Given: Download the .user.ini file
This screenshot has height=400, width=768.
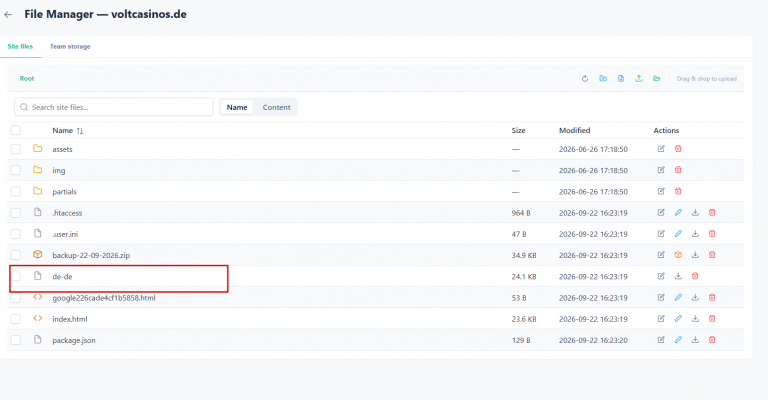Looking at the screenshot, I should pyautogui.click(x=695, y=234).
